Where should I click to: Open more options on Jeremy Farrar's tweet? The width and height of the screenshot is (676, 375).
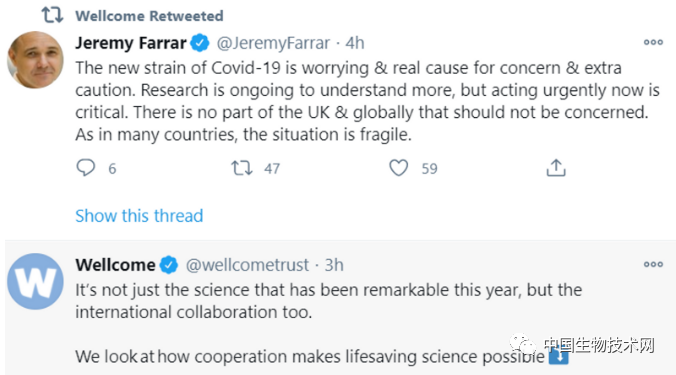click(653, 42)
